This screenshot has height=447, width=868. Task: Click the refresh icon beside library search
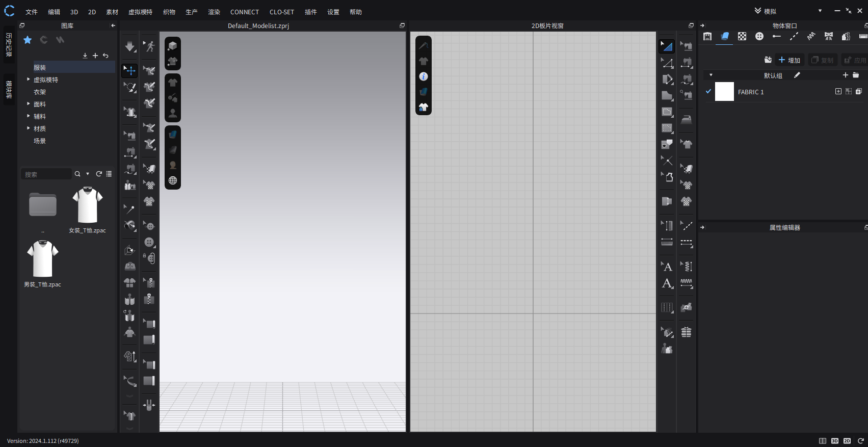pyautogui.click(x=99, y=174)
